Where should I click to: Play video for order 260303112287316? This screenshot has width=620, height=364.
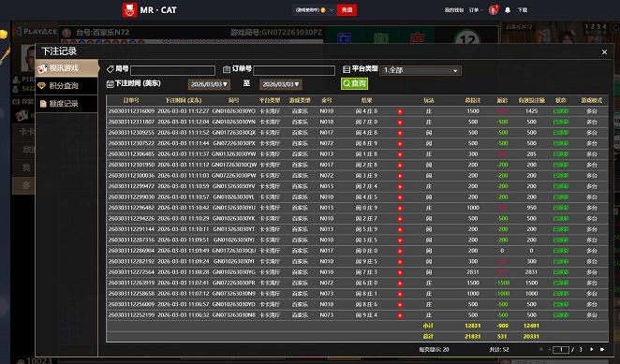point(400,240)
